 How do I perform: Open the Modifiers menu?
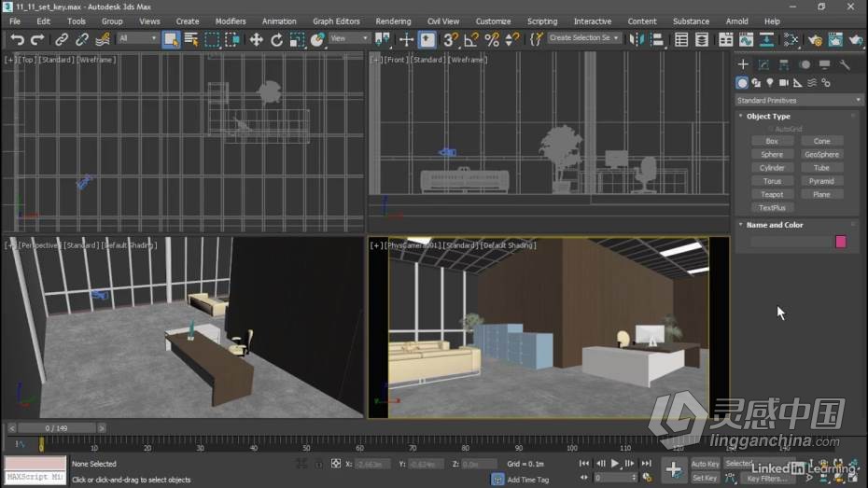click(231, 21)
